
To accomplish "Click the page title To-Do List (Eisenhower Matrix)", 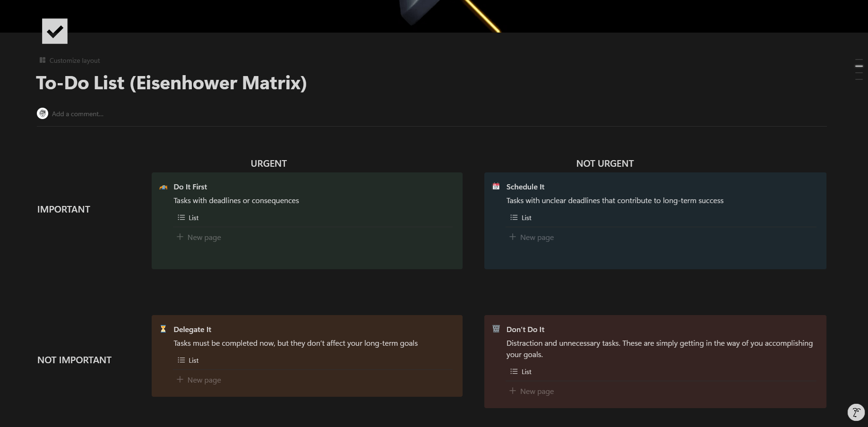I will pyautogui.click(x=172, y=83).
